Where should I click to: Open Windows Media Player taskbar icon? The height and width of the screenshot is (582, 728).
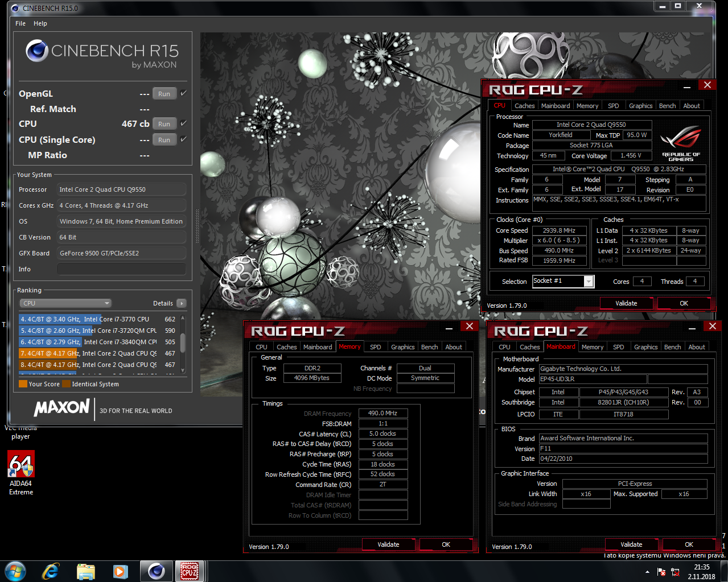[x=120, y=571]
